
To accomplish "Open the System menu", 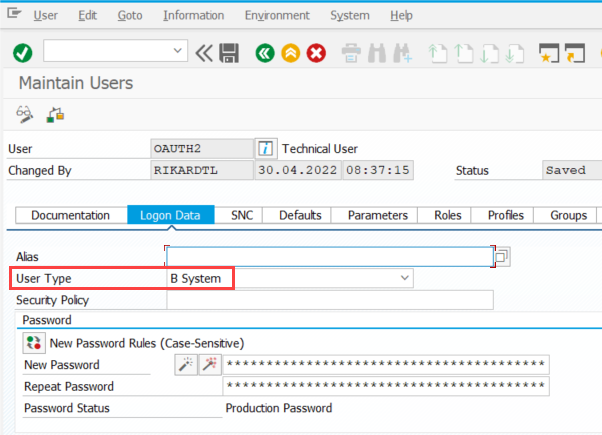I will tap(350, 15).
